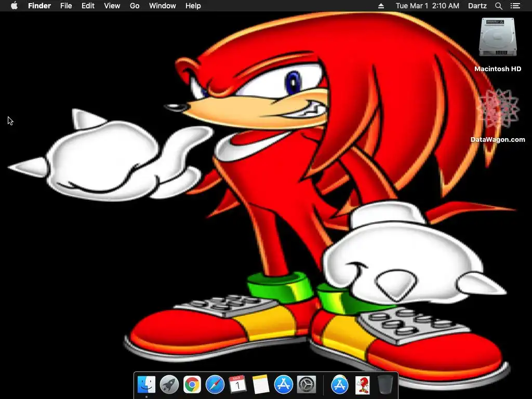Screen dimensions: 532x399
Task: Click the Tue Mar 1 2:10 AM clock
Action: [427, 6]
